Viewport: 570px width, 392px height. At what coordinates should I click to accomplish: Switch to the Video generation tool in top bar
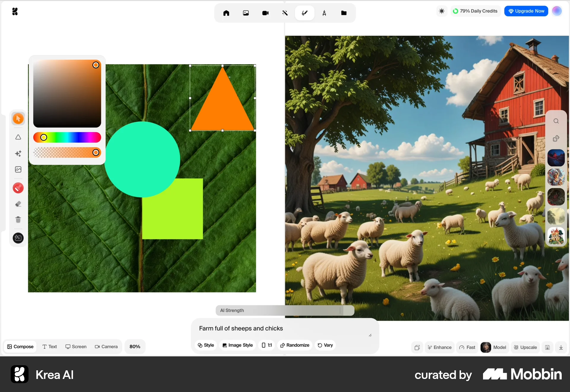coord(265,13)
